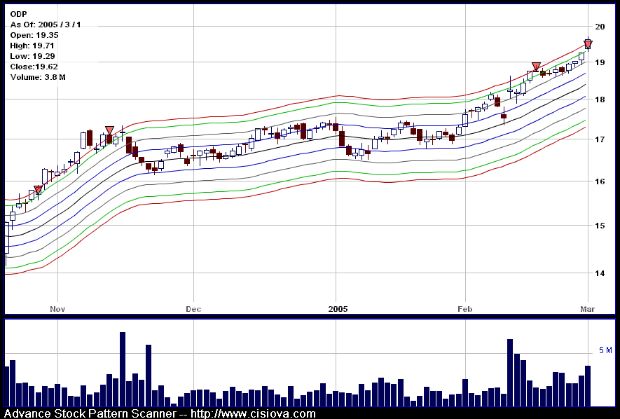Click the Low: 19.29 value
620x419 pixels.
(32, 56)
